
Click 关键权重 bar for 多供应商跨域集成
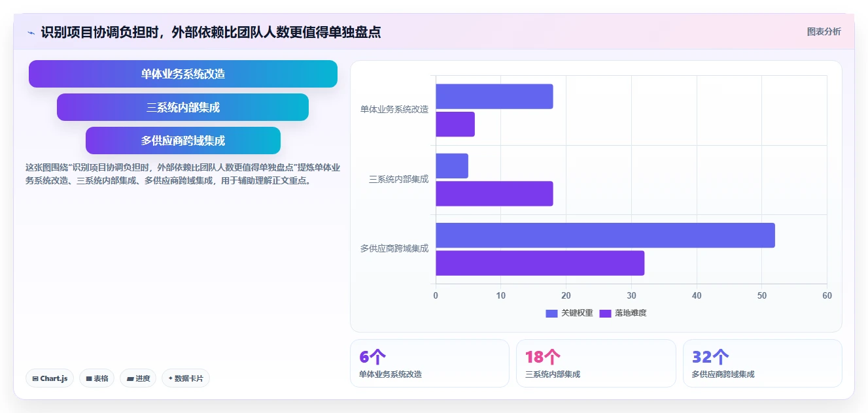point(606,235)
